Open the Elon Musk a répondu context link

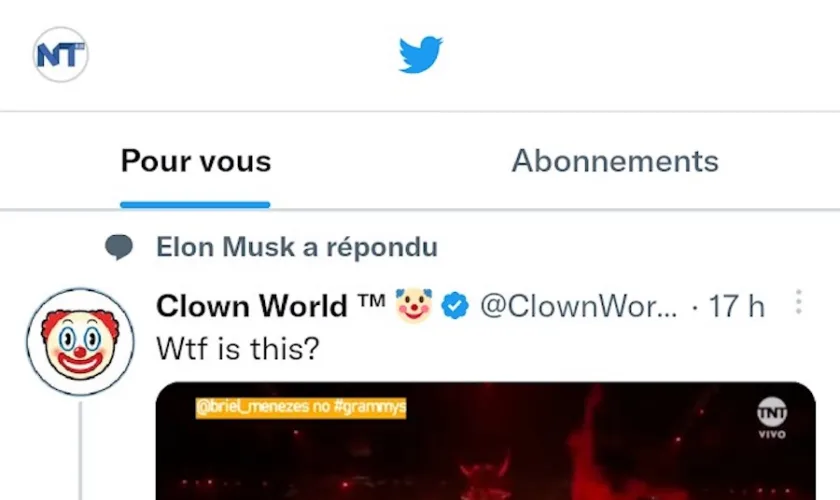click(x=297, y=247)
